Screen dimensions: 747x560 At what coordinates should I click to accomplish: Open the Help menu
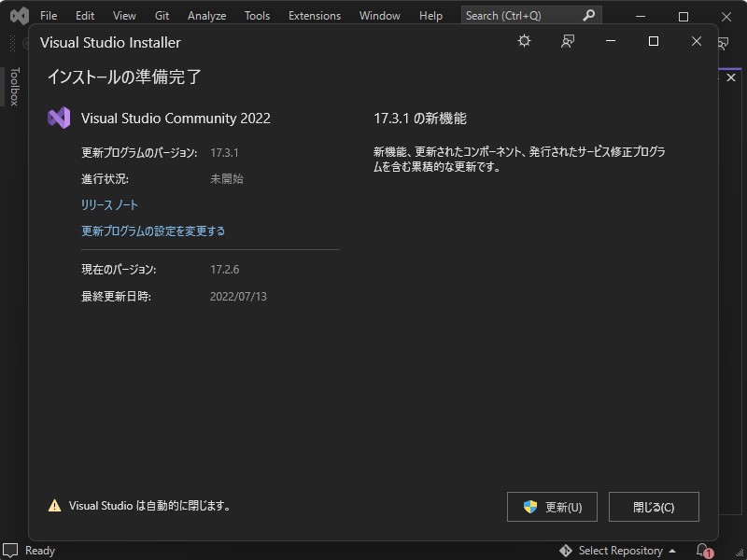[x=430, y=15]
